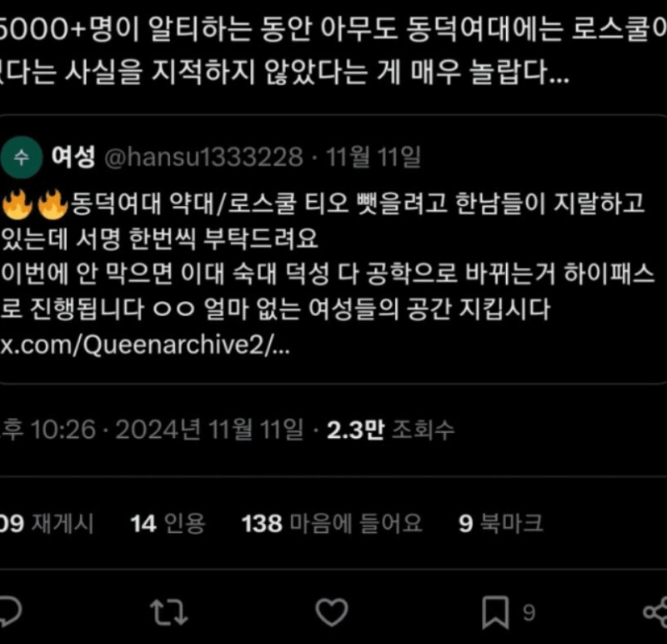667x644 pixels.
Task: View the 재게시 reposts list
Action: (x=47, y=523)
